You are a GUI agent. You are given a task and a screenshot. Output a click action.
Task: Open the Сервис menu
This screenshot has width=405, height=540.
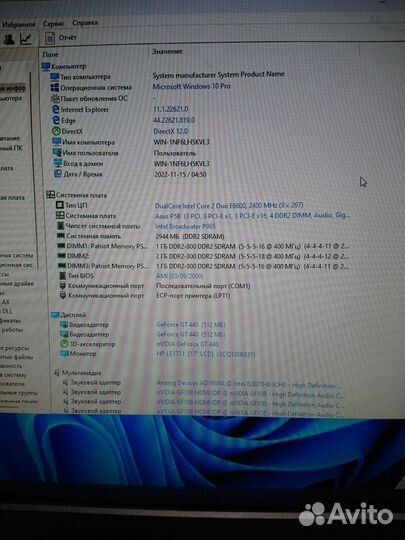coord(53,23)
